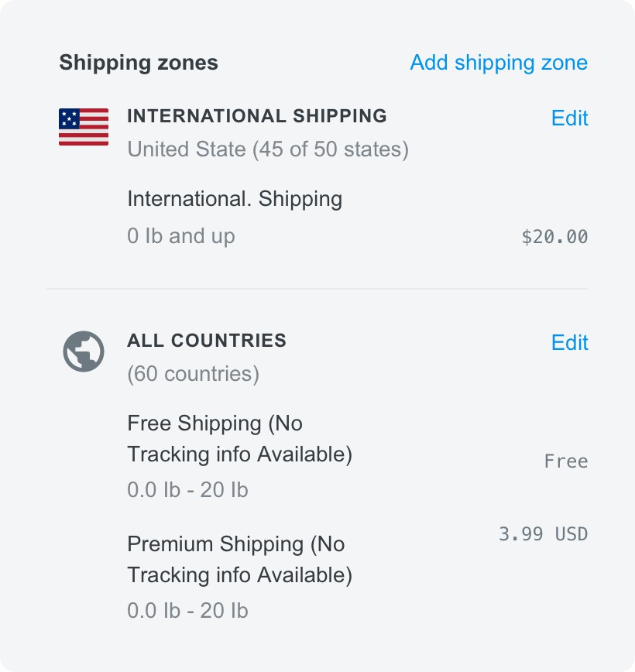
Task: Click the globe icon for All Countries
Action: [84, 351]
